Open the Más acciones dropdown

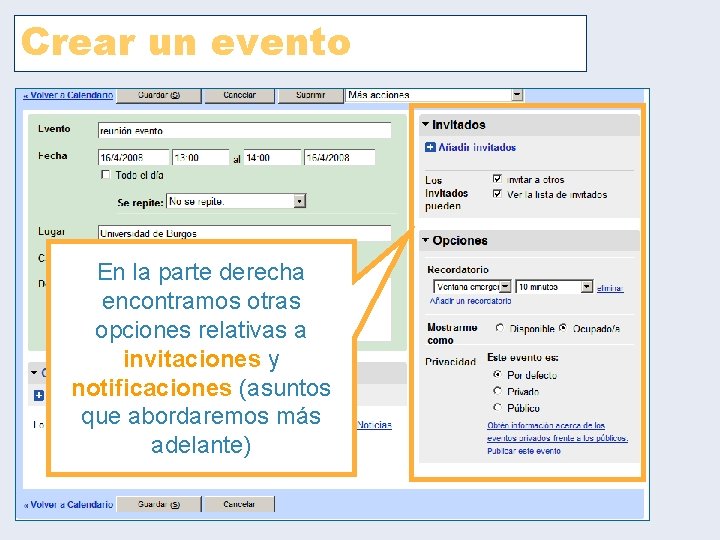click(518, 95)
